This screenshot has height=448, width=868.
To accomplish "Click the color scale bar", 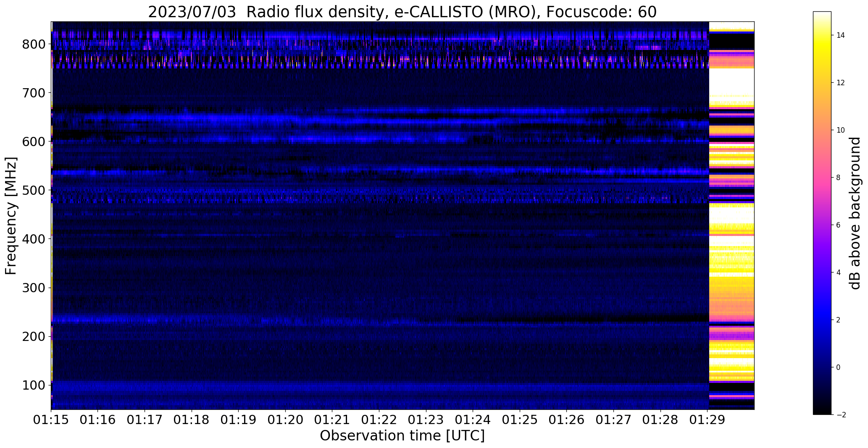I will [x=822, y=213].
